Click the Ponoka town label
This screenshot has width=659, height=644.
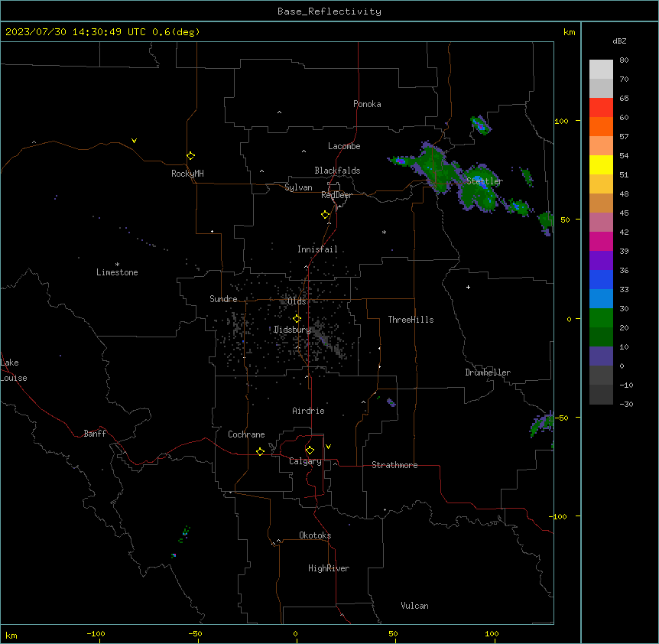tap(367, 104)
